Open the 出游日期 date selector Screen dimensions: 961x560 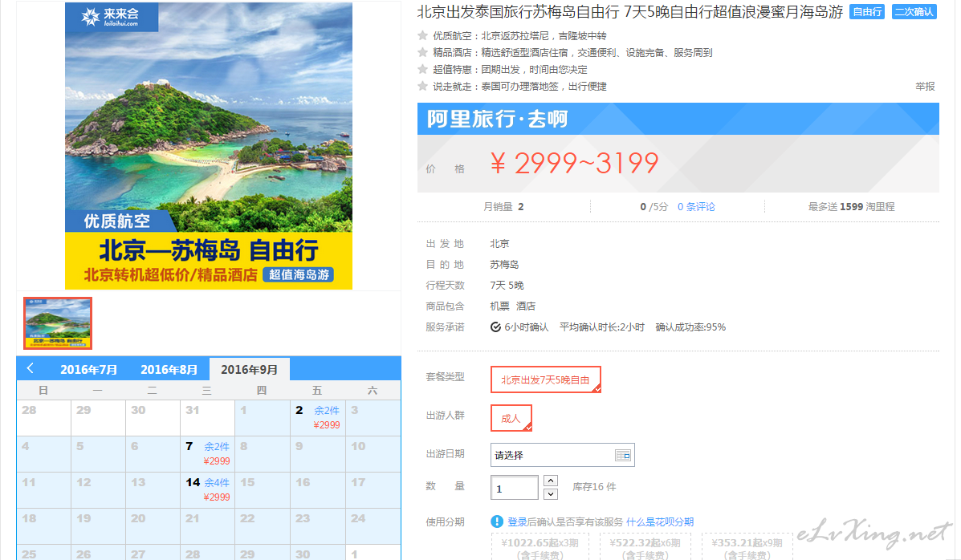coord(562,455)
